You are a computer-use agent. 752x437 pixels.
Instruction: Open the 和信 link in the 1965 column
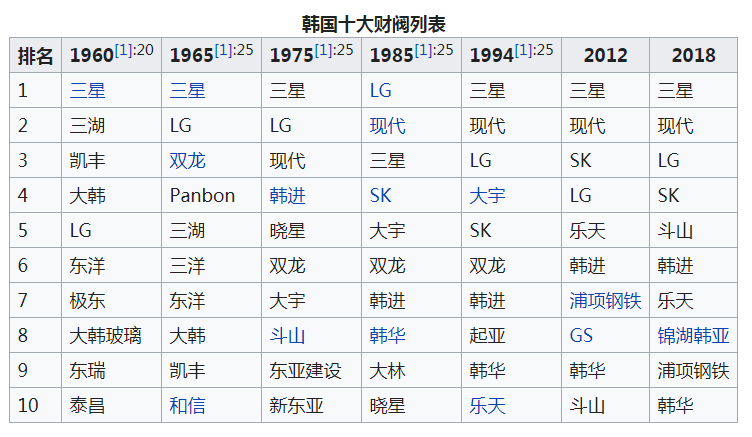click(x=188, y=406)
